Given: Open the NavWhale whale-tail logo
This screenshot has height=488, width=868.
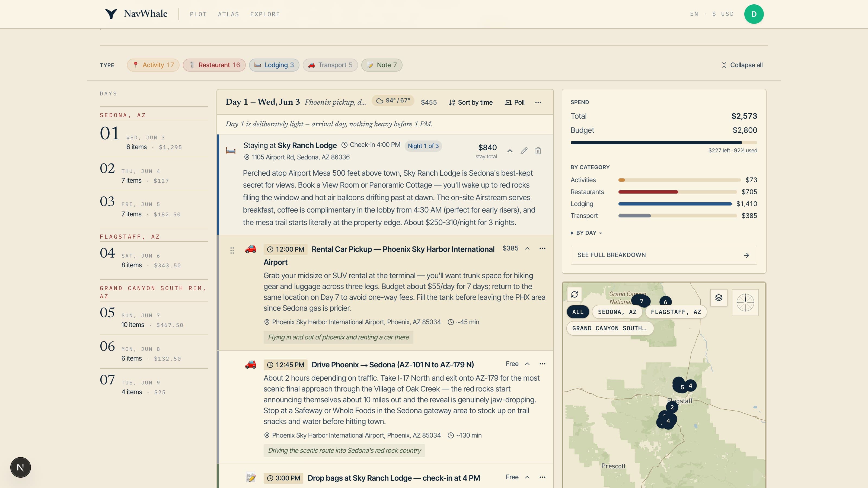Looking at the screenshot, I should [x=111, y=14].
